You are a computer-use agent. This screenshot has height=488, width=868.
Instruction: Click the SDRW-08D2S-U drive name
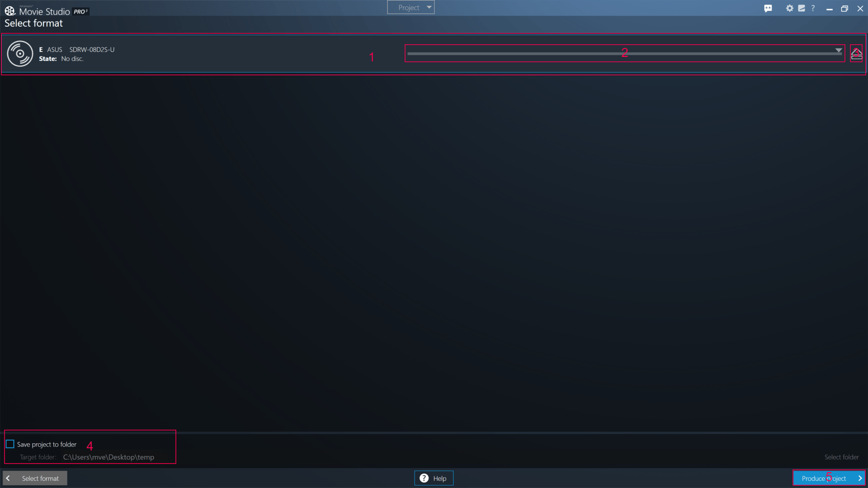(x=92, y=50)
